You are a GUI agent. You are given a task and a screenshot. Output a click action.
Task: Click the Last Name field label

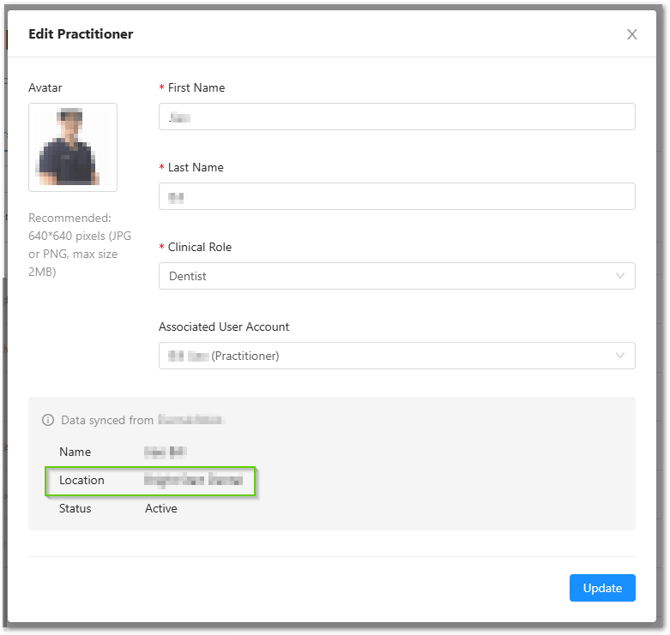coord(195,168)
